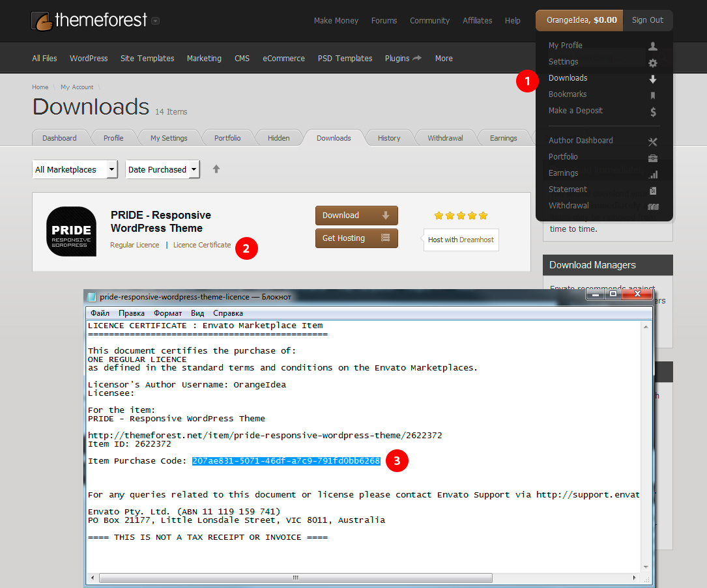Image resolution: width=707 pixels, height=588 pixels.
Task: Open Community in top navigation
Action: pyautogui.click(x=429, y=21)
